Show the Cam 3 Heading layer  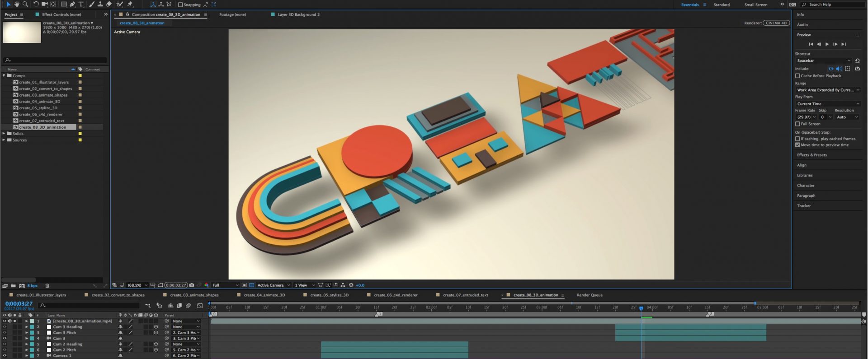tap(5, 327)
